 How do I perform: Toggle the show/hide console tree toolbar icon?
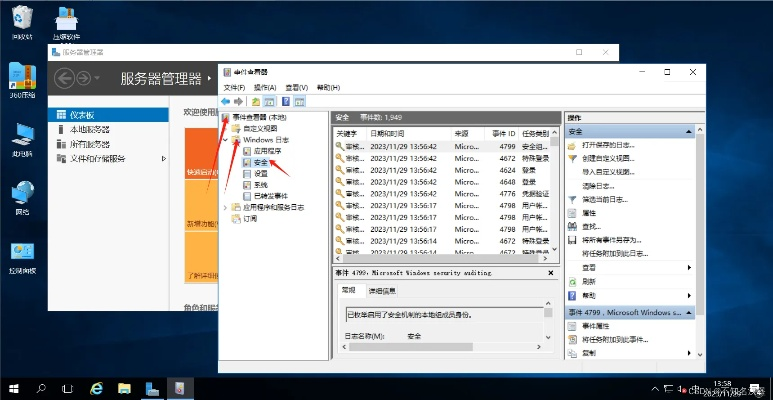coord(269,102)
